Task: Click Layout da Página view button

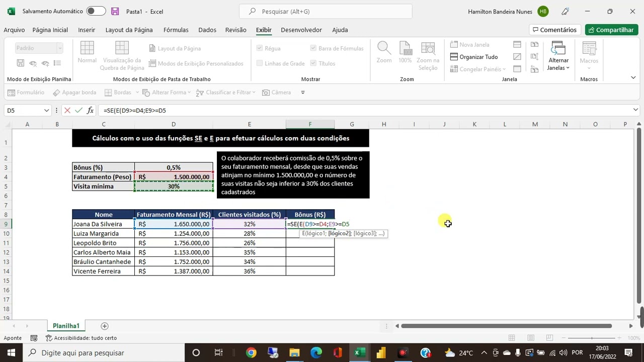Action: (x=175, y=48)
